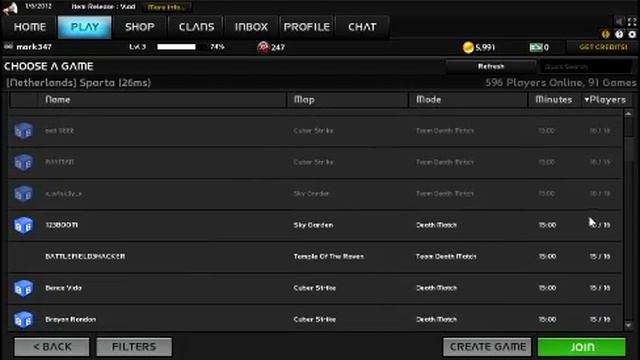Viewport: 640px width, 360px height.
Task: Click Cuber Strike map in Bence Vida row
Action: tap(314, 288)
